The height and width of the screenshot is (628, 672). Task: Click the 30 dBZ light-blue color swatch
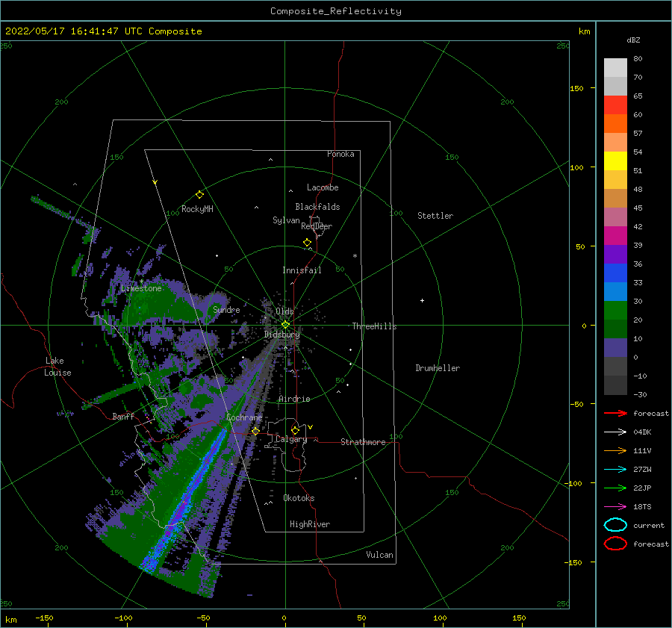coord(615,292)
